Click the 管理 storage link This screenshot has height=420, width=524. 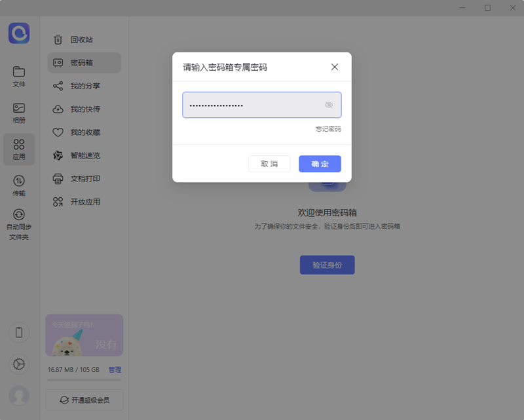point(115,370)
